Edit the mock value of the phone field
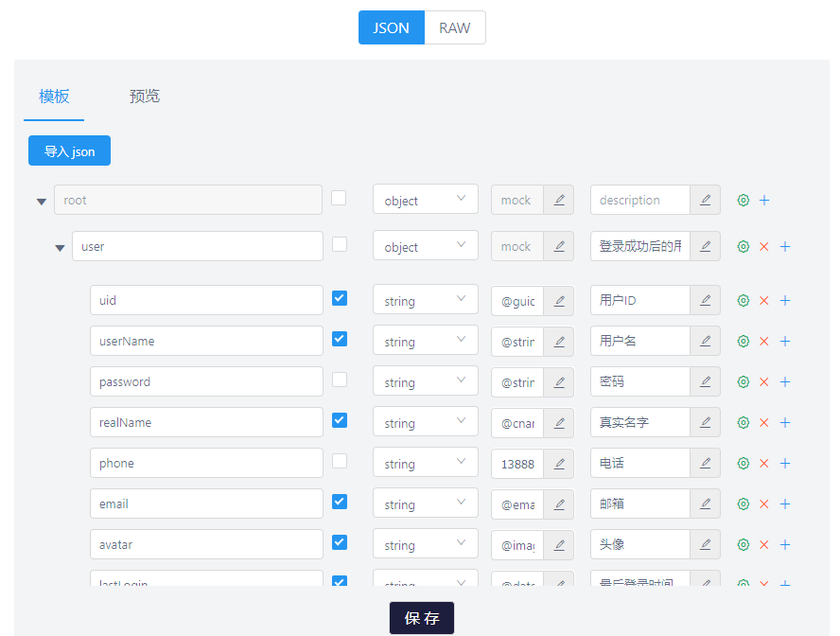 (x=558, y=464)
